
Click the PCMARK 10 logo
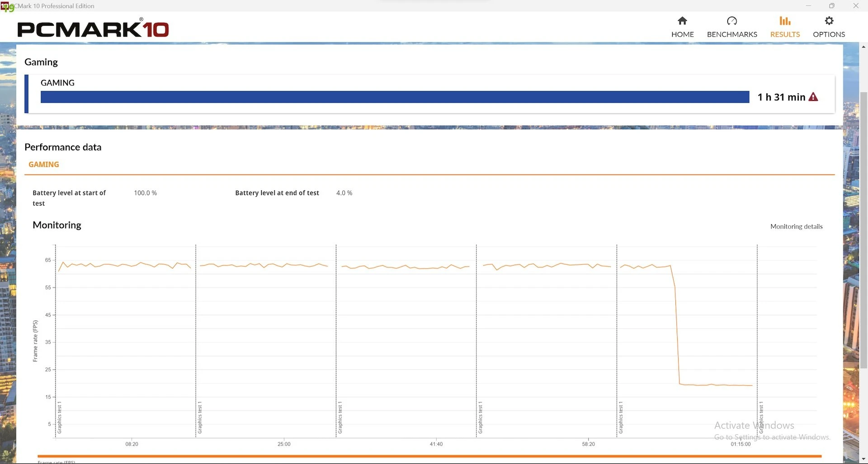coord(93,28)
